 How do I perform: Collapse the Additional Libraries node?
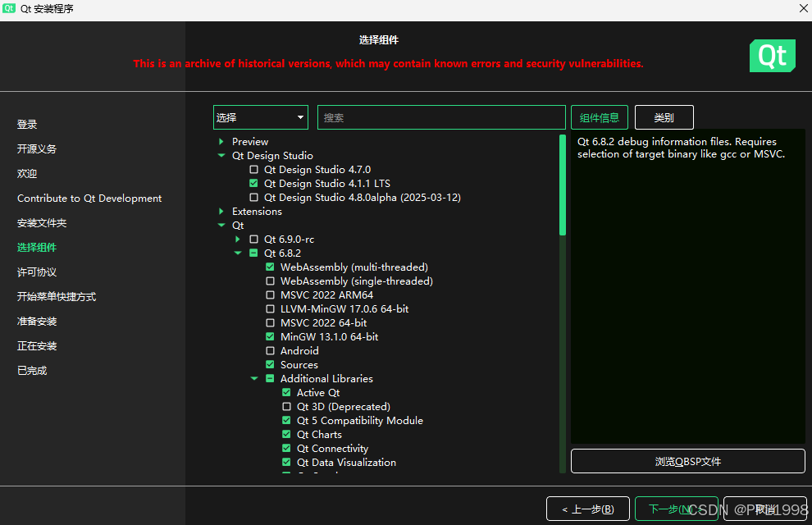254,378
